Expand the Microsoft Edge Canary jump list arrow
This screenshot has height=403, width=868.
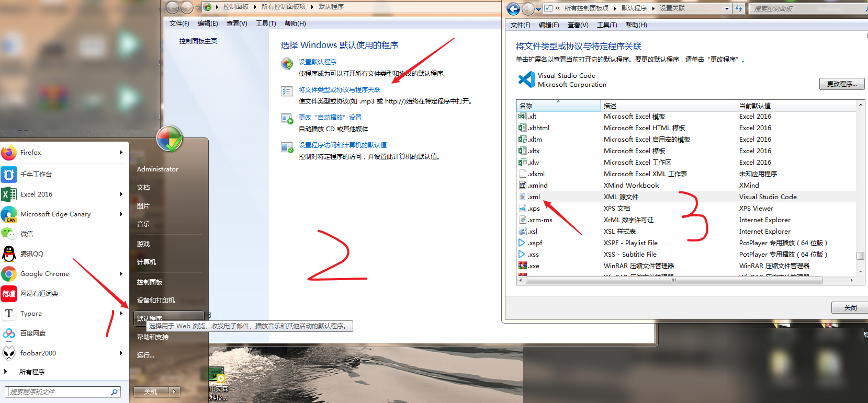[121, 214]
